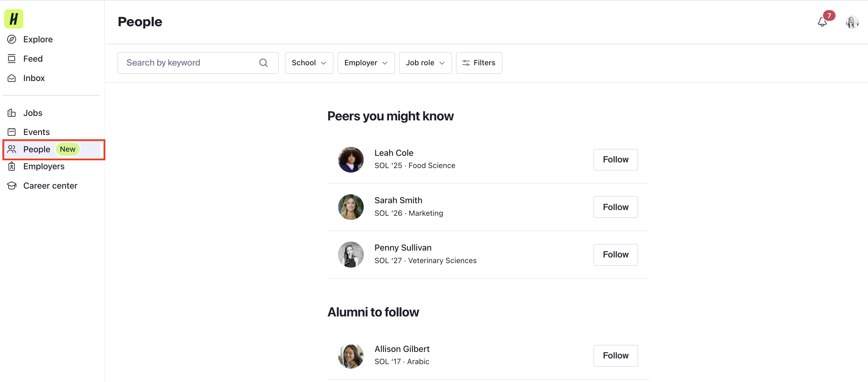Follow alumna Allison Gilbert
The image size is (868, 382).
[615, 355]
